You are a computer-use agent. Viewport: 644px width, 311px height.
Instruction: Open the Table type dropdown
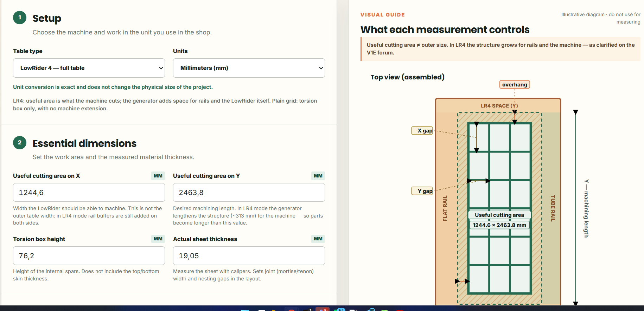[89, 68]
